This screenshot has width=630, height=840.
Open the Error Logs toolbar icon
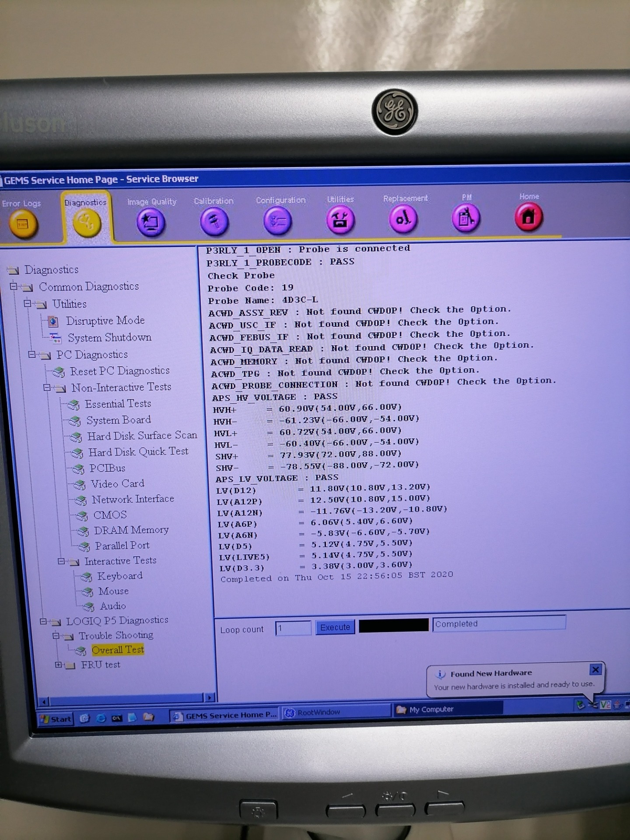tap(23, 224)
